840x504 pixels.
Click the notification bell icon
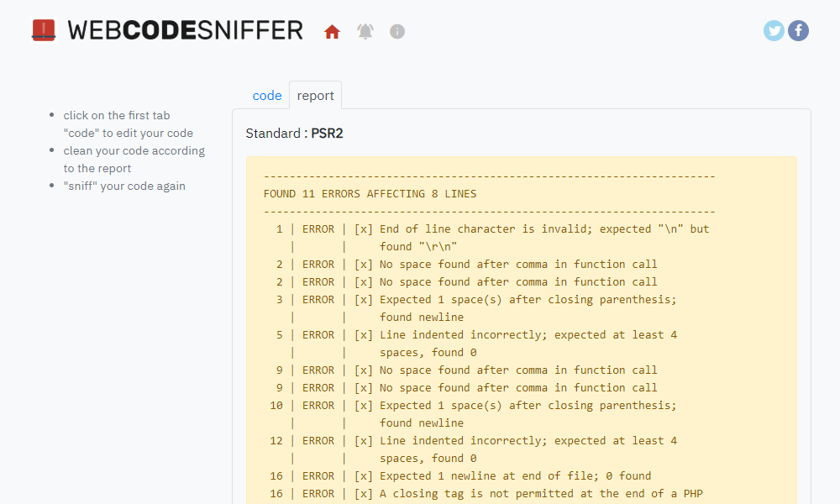[x=365, y=30]
